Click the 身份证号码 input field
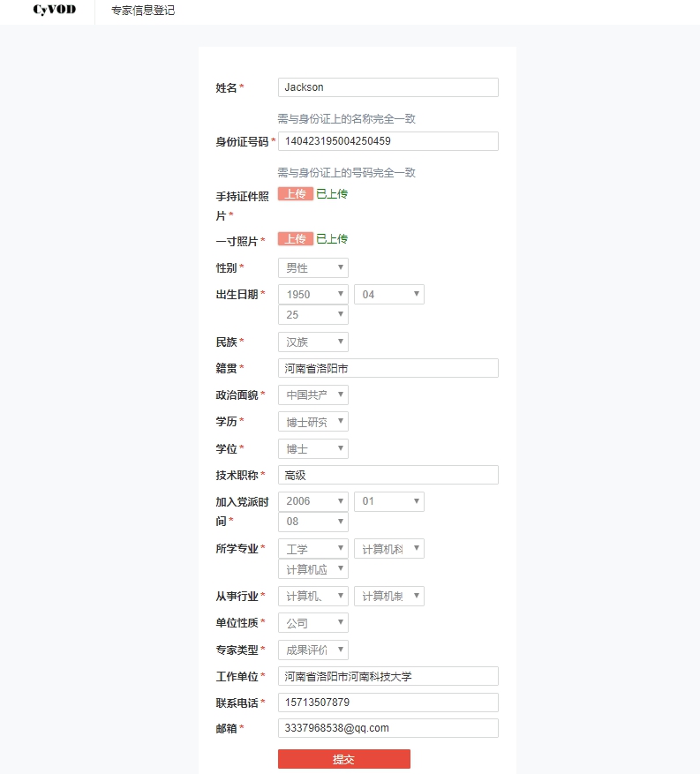Image resolution: width=700 pixels, height=774 pixels. pyautogui.click(x=388, y=141)
